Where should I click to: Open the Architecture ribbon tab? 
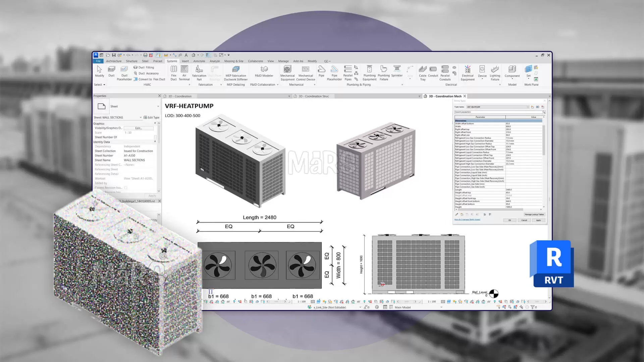tap(114, 61)
